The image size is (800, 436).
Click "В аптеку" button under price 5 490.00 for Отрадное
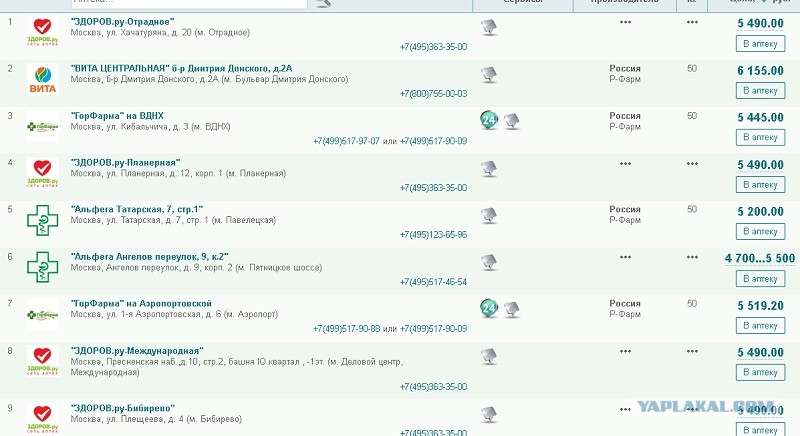point(760,44)
